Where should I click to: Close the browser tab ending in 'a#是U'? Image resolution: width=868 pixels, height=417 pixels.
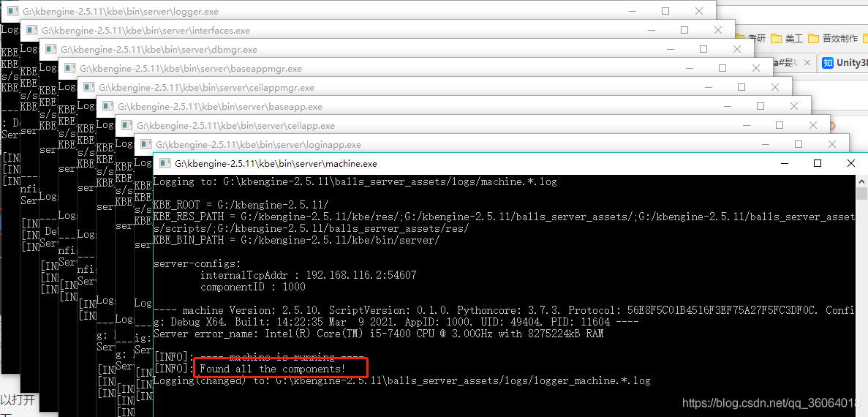tap(808, 63)
